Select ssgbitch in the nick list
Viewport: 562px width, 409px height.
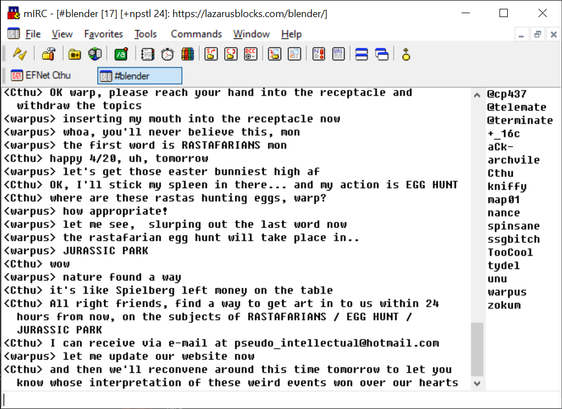tap(513, 239)
